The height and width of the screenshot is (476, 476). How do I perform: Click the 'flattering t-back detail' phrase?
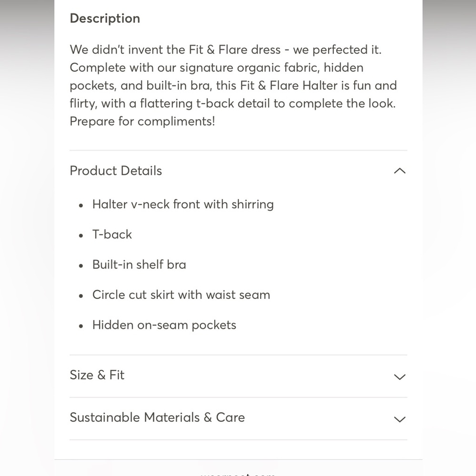coord(205,103)
